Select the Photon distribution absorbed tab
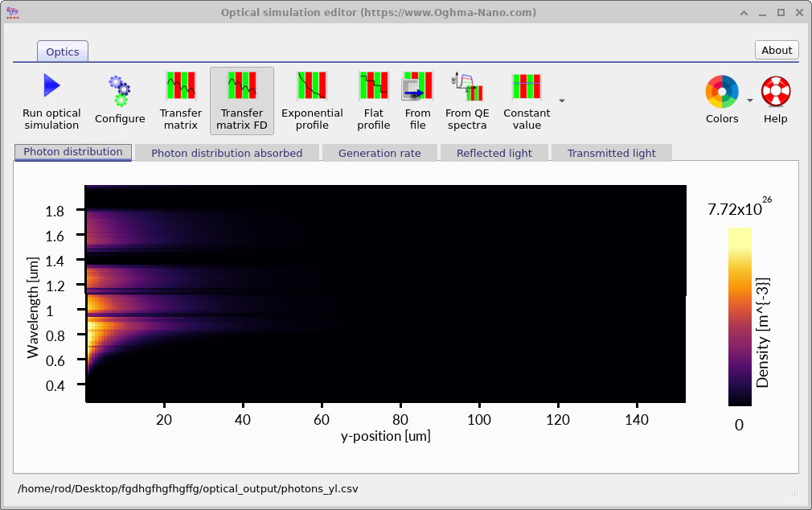Image resolution: width=812 pixels, height=510 pixels. pyautogui.click(x=228, y=152)
